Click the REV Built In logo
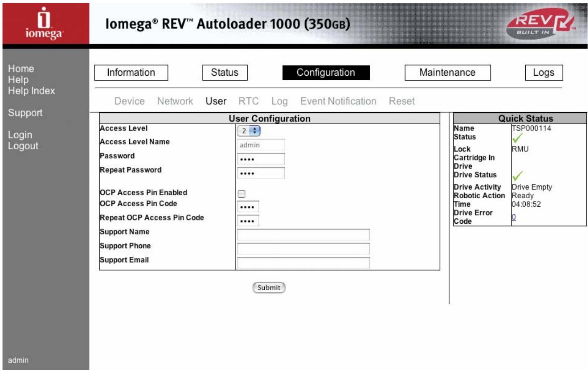588x371 pixels. pyautogui.click(x=541, y=24)
